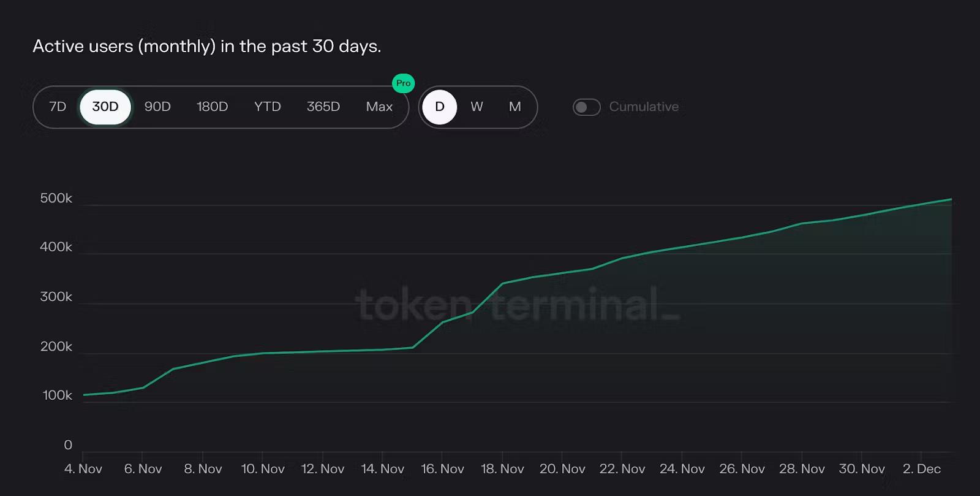Set granularity to weekly (W)
Viewport: 980px width, 496px height.
(477, 107)
